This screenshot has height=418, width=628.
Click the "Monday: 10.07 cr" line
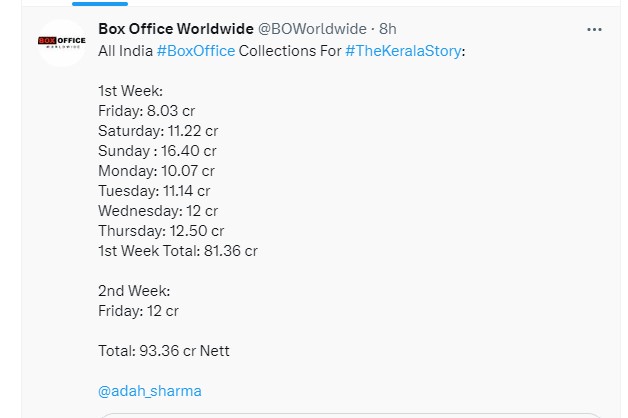tap(156, 171)
